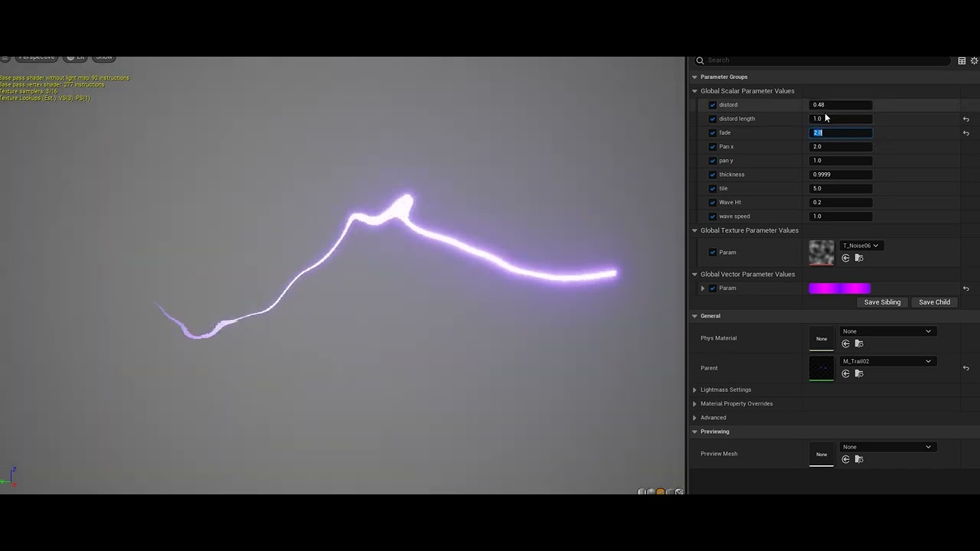Open the details panel settings gear

[974, 60]
